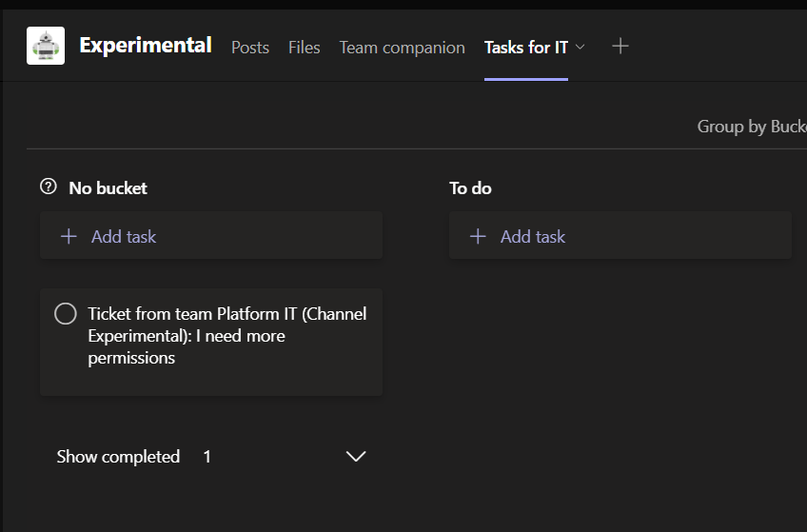Click the To do bucket heading
Viewport: 807px width, 532px height.
pyautogui.click(x=470, y=187)
